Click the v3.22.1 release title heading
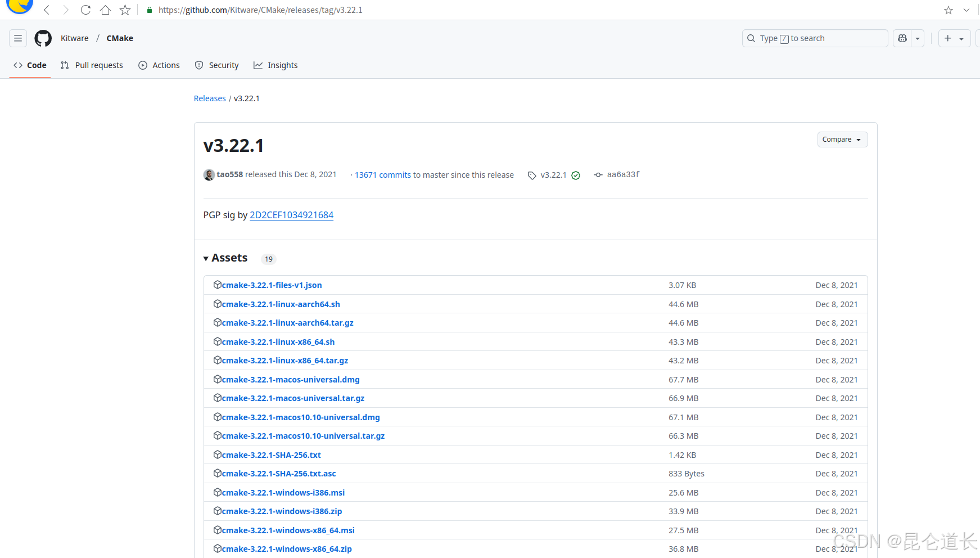 [x=233, y=146]
